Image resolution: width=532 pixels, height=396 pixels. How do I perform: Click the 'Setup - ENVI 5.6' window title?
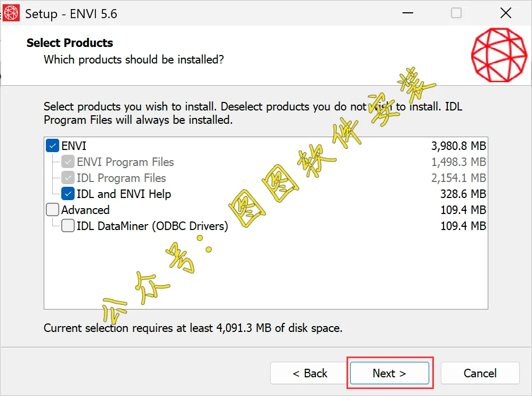pyautogui.click(x=71, y=14)
